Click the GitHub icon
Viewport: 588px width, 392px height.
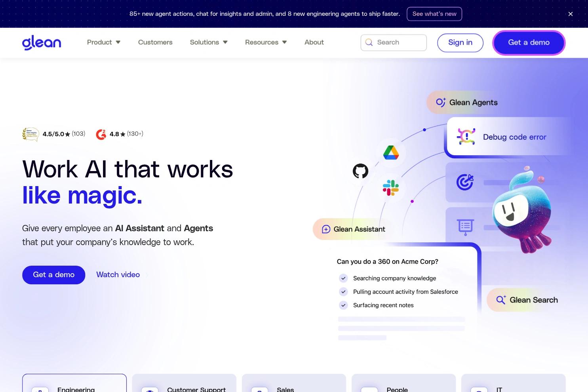pyautogui.click(x=360, y=171)
